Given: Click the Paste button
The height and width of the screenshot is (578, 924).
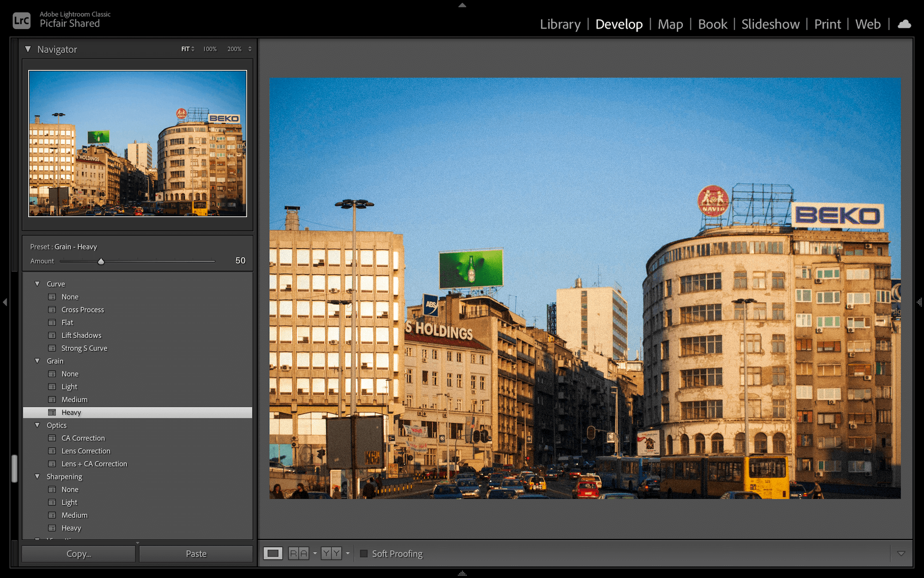Looking at the screenshot, I should point(196,553).
